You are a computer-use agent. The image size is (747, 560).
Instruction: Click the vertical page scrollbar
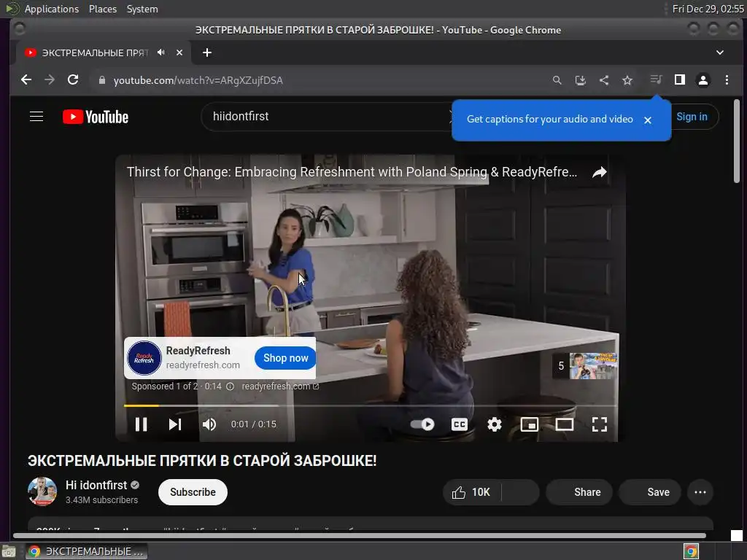[x=737, y=141]
